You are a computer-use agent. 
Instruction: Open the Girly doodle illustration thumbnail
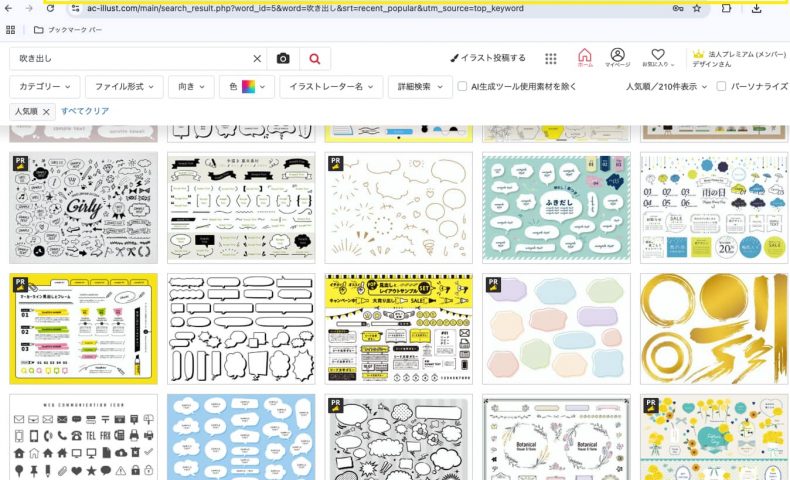click(84, 208)
